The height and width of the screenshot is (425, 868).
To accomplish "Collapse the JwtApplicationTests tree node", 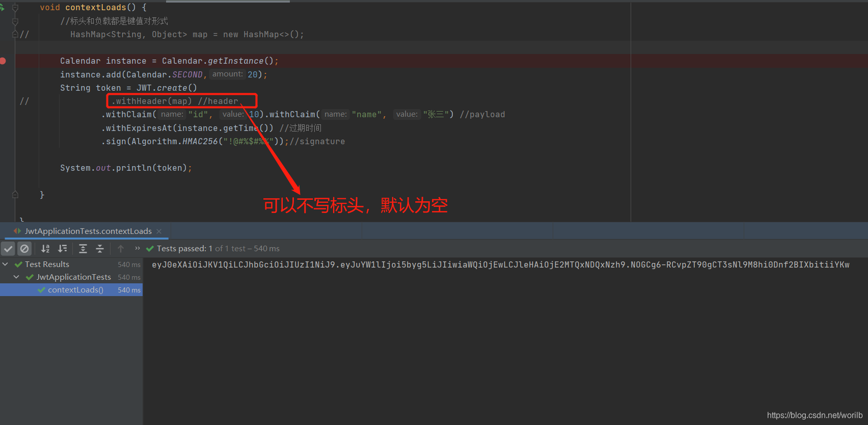I will [x=16, y=277].
